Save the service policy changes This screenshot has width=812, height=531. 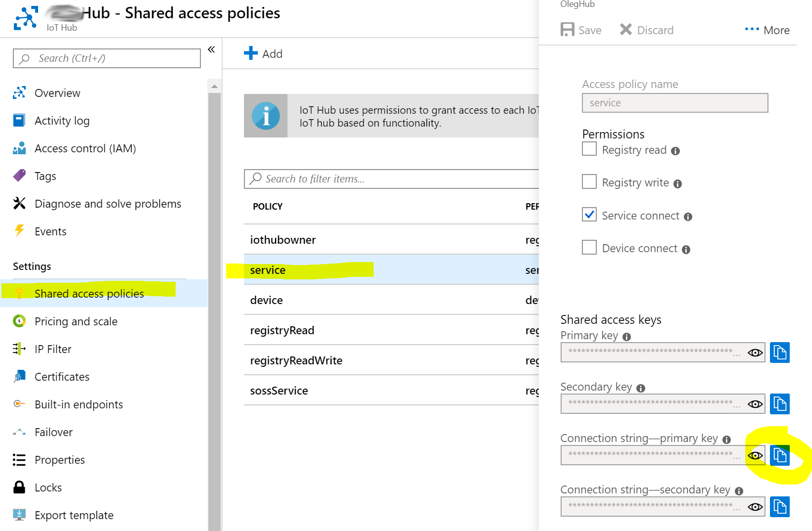581,30
